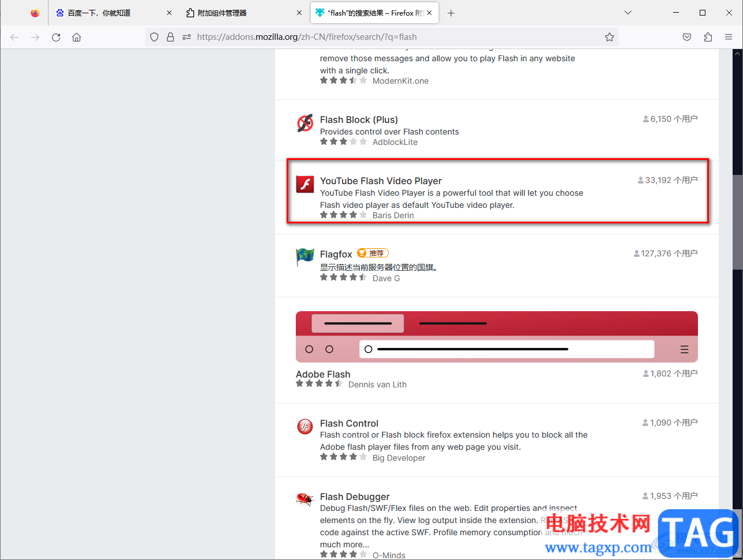Open the Flash Debugger add-on link
Viewport: 743px width, 560px height.
point(355,496)
